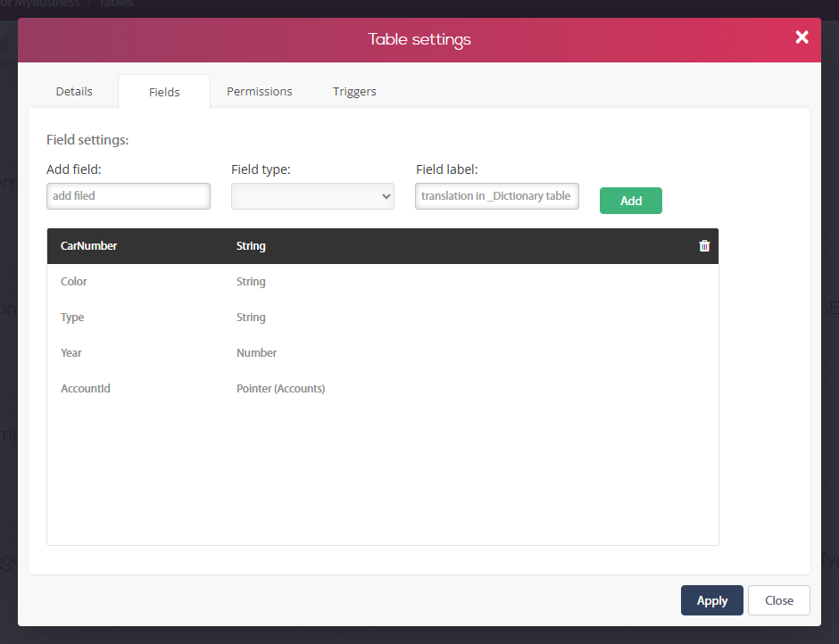Viewport: 839px width, 644px height.
Task: Select the AccountId field name
Action: tap(86, 388)
